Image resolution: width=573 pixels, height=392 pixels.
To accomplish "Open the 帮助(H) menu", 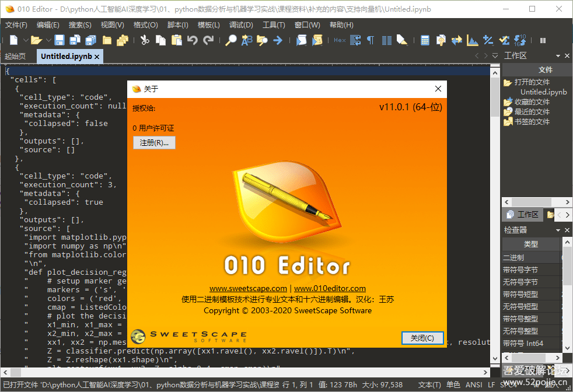I will click(341, 25).
